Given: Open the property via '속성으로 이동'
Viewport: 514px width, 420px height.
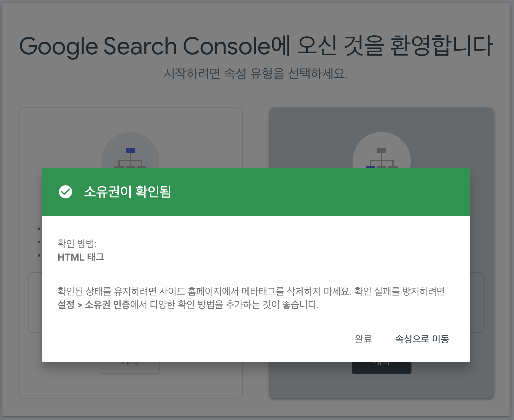Looking at the screenshot, I should [421, 339].
